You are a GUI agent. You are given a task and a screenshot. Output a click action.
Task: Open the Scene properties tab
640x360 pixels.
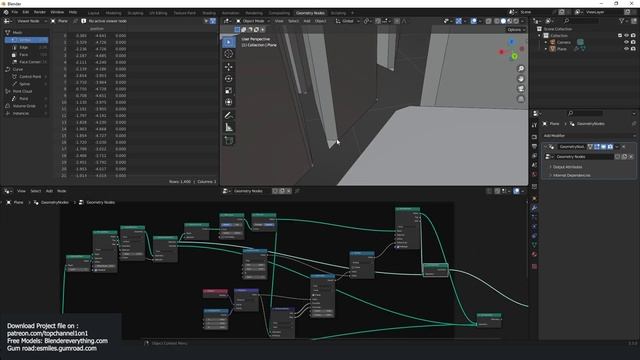pyautogui.click(x=534, y=165)
